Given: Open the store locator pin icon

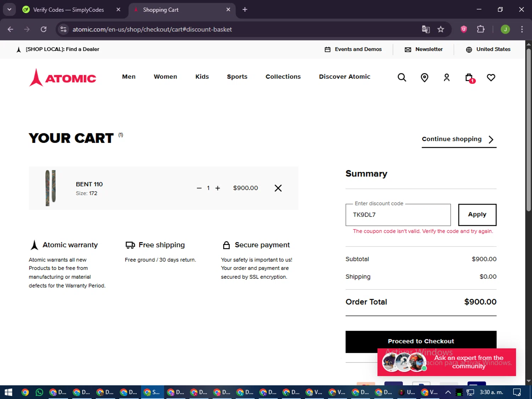Looking at the screenshot, I should [424, 77].
